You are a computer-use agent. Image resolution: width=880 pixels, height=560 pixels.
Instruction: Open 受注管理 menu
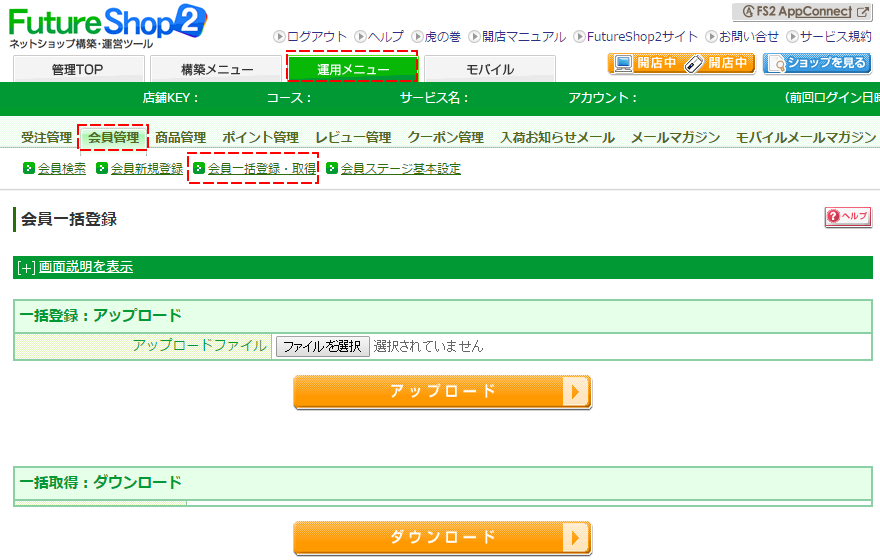[47, 137]
